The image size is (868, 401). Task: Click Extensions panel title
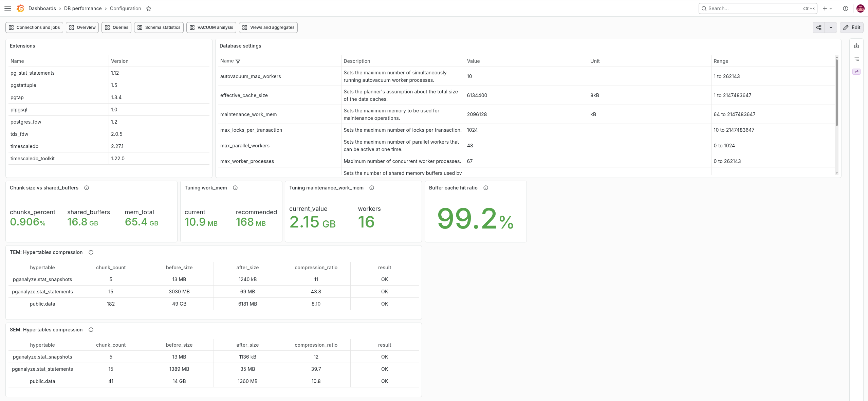22,46
